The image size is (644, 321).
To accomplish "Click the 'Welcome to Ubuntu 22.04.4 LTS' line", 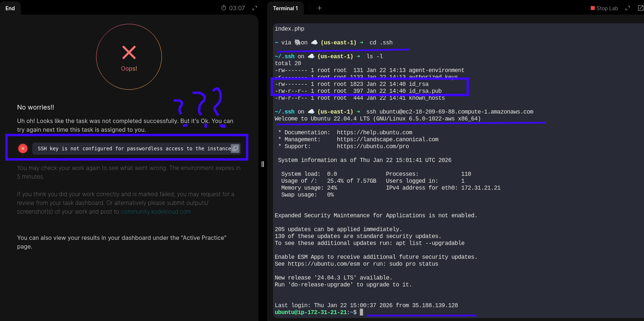I will 378,119.
